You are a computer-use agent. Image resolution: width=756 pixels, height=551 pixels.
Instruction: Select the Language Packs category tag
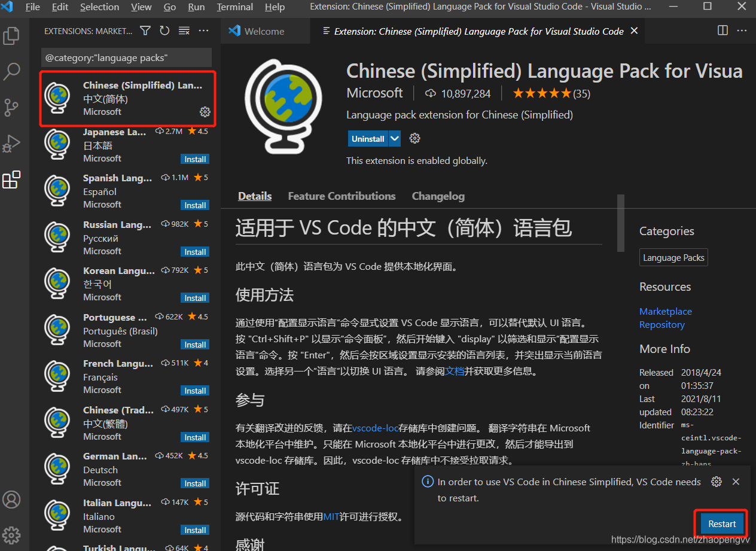(x=673, y=258)
